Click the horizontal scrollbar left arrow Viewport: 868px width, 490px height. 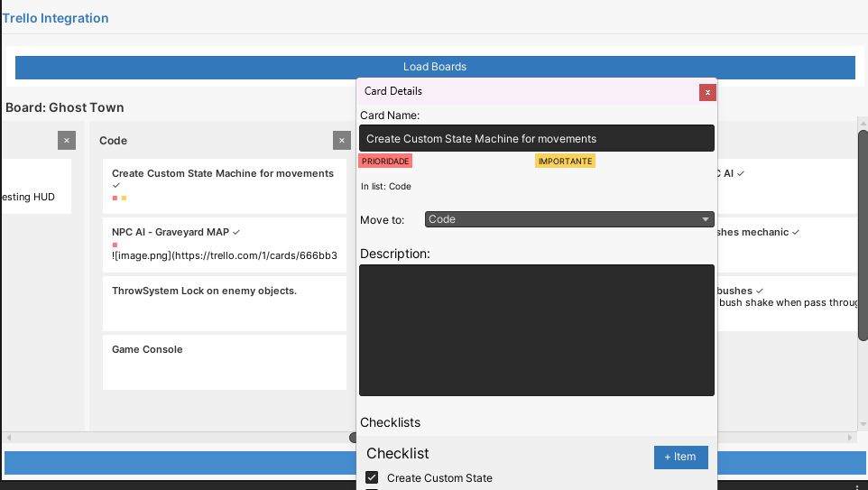(x=8, y=438)
